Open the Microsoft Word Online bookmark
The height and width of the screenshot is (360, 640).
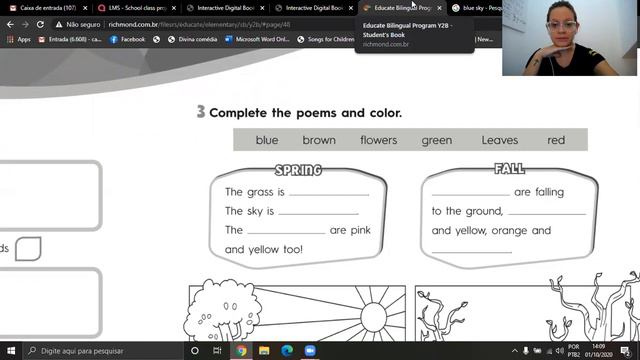pyautogui.click(x=257, y=39)
